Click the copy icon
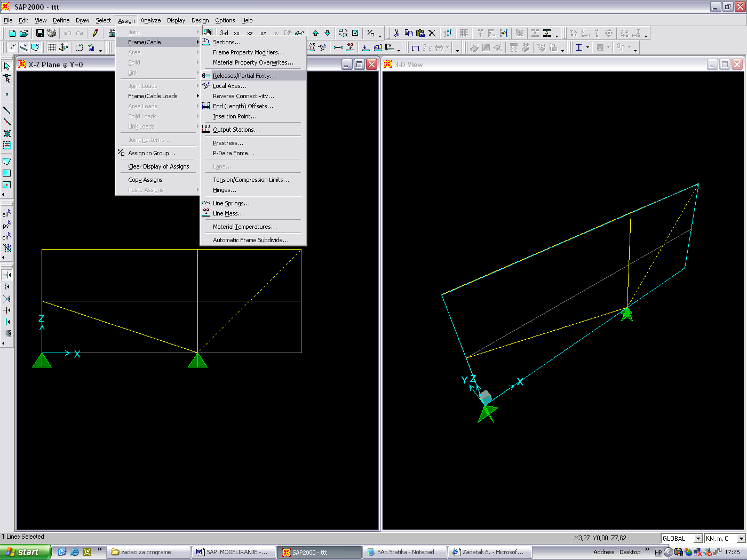 pyautogui.click(x=409, y=33)
